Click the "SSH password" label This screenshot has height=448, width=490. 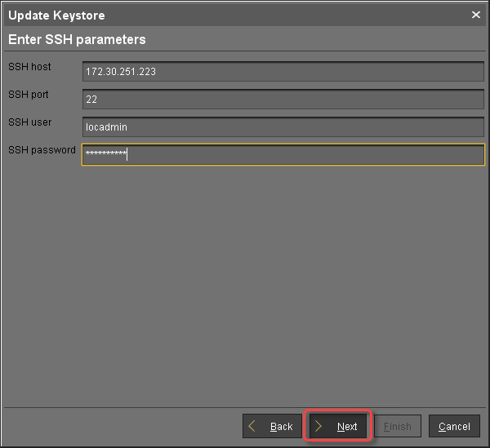click(x=42, y=150)
